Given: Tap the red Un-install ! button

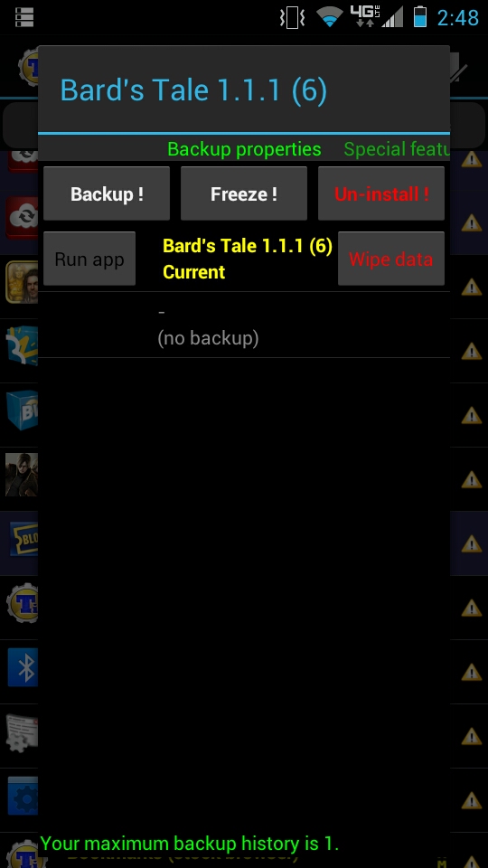Looking at the screenshot, I should (x=381, y=193).
